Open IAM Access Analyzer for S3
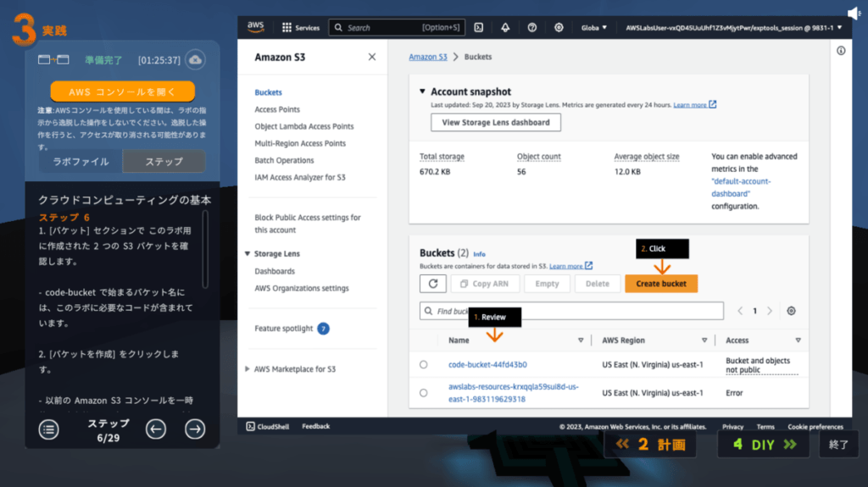 [299, 177]
